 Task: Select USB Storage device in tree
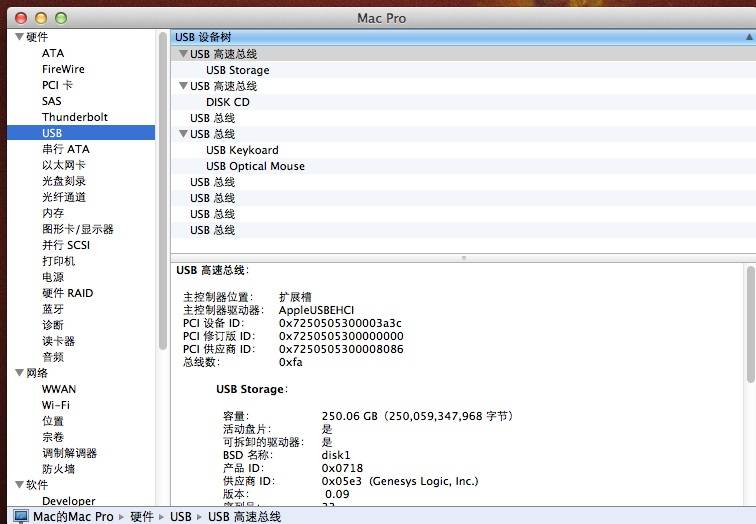pos(237,70)
